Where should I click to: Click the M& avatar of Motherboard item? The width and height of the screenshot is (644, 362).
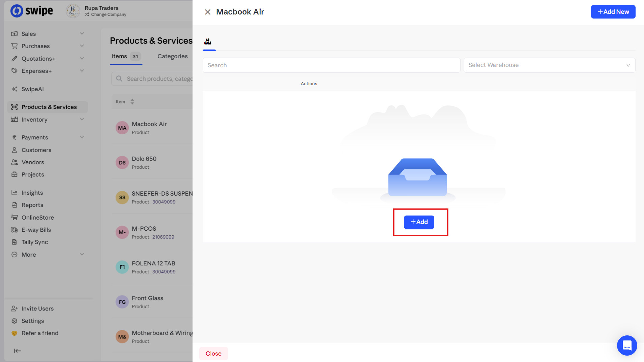[x=122, y=336]
